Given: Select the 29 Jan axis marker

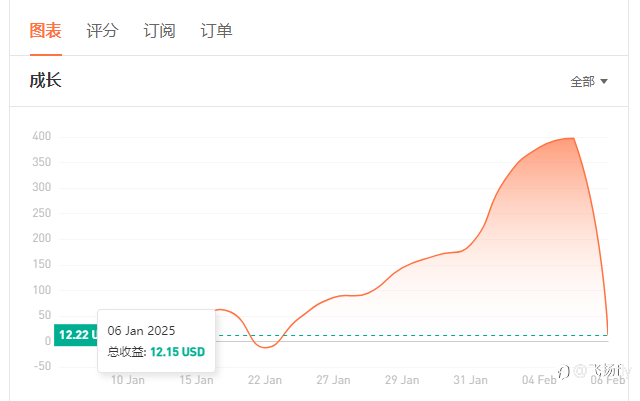Looking at the screenshot, I should [402, 380].
